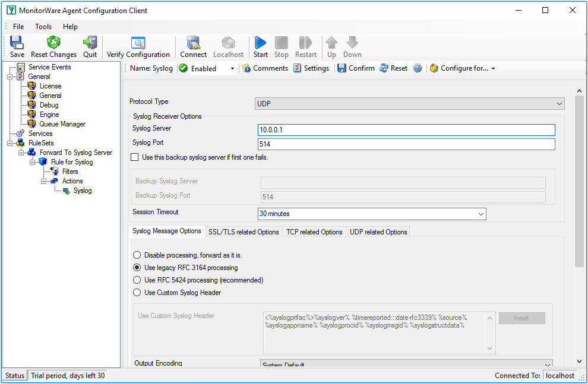
Task: Open the Output Encoding dropdown
Action: 406,363
